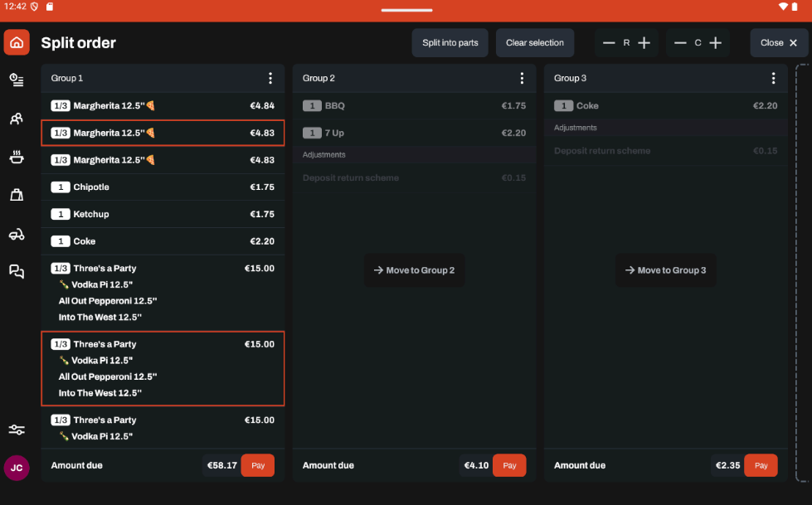Select the Chipotle item in Group 1
The height and width of the screenshot is (505, 812).
[163, 187]
